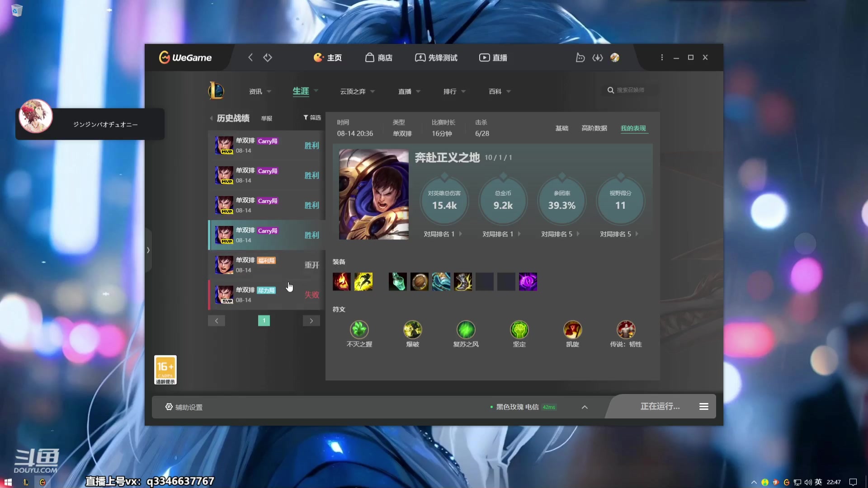Open the Recycle Bin on desktop
Viewport: 868px width, 488px height.
[17, 10]
